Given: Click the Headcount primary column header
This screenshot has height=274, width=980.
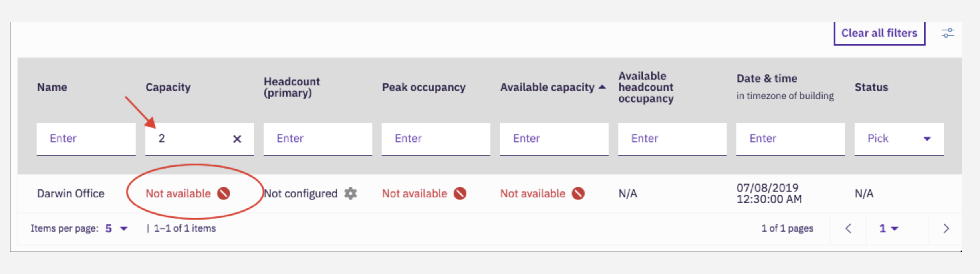Looking at the screenshot, I should tap(292, 87).
